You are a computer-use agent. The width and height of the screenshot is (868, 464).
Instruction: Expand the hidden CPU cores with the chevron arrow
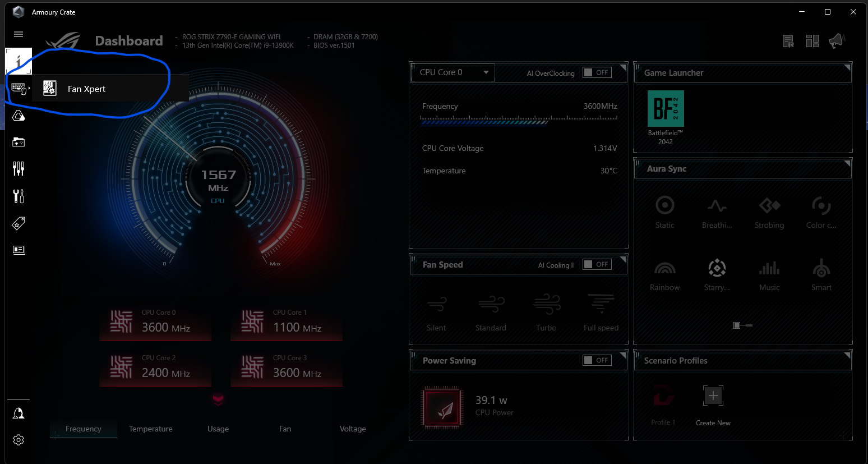tap(218, 400)
